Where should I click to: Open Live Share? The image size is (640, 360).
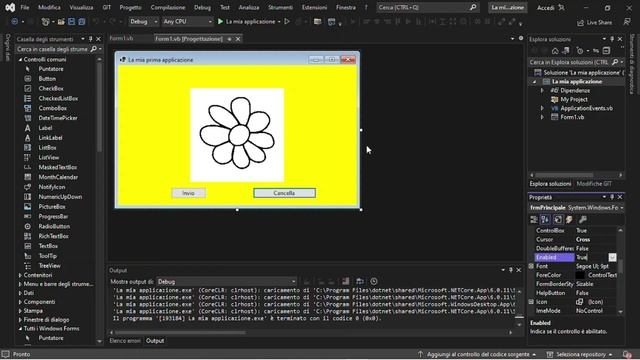(594, 22)
